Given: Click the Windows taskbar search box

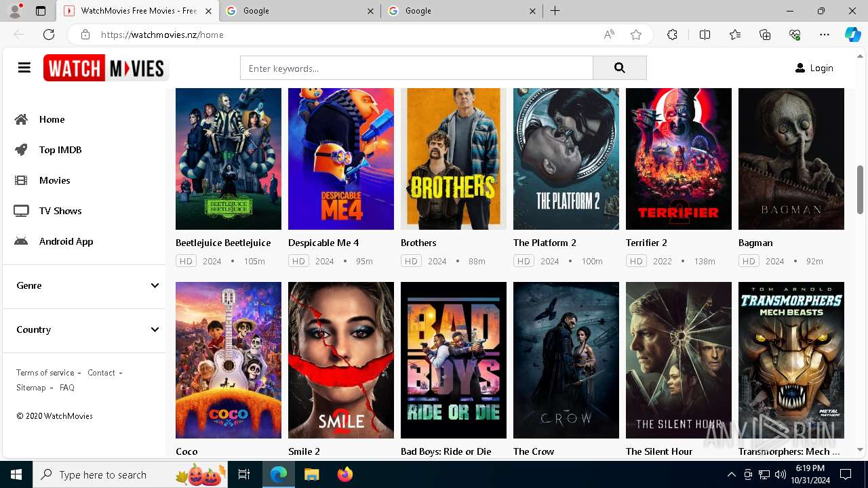Looking at the screenshot, I should click(130, 474).
